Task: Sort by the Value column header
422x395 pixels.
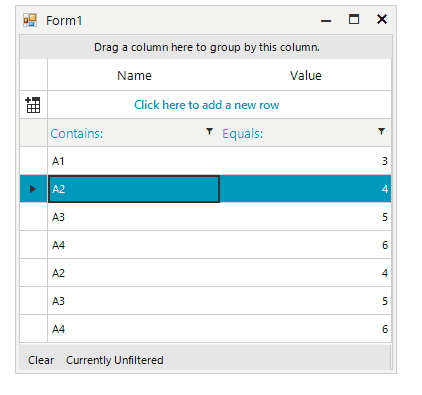Action: (306, 75)
